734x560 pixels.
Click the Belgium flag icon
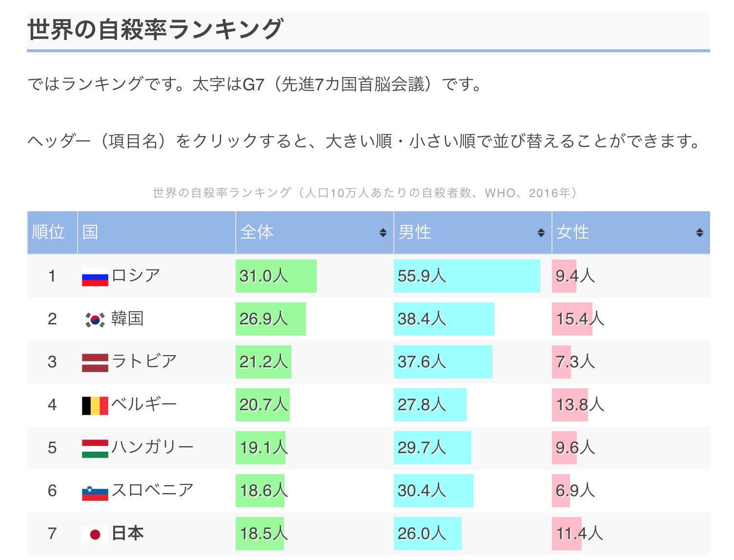pos(95,405)
